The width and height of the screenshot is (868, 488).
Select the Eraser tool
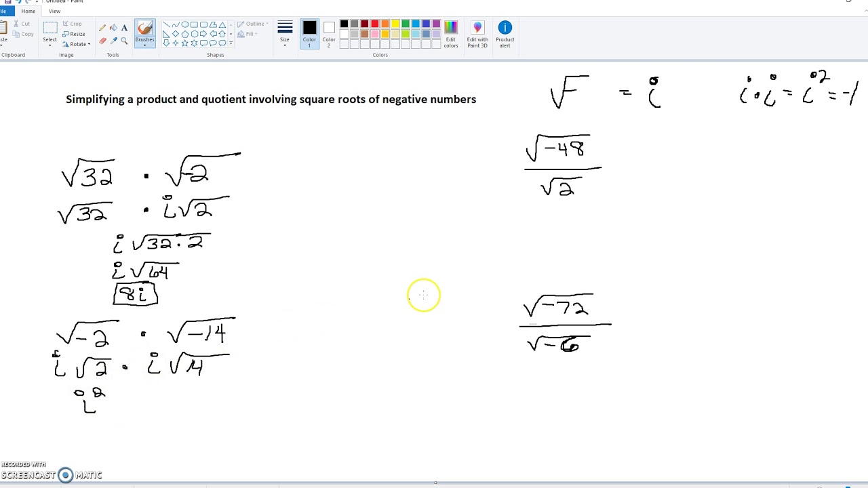click(x=102, y=41)
